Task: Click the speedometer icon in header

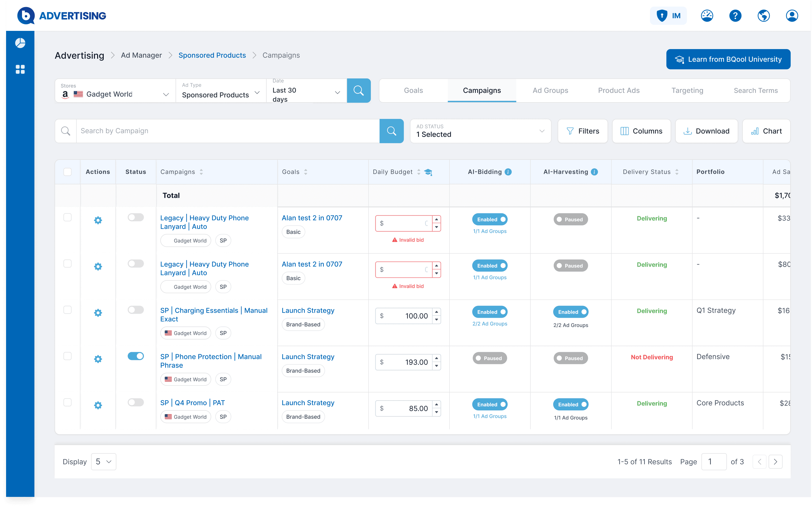Action: coord(707,16)
